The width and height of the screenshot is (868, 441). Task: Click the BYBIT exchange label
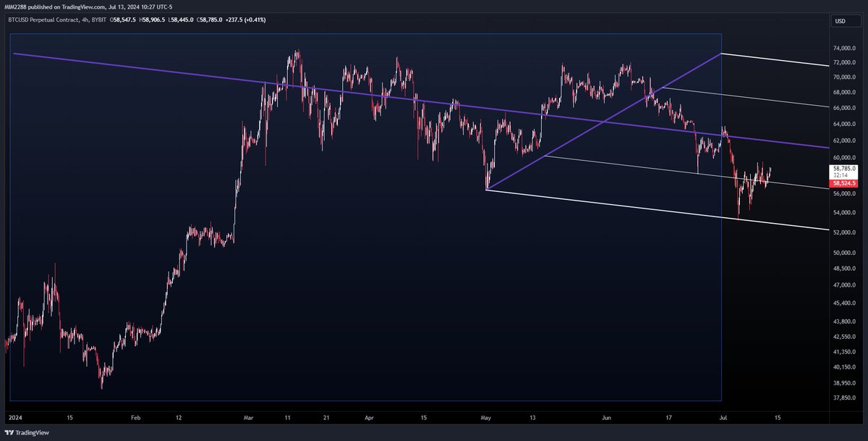(98, 20)
